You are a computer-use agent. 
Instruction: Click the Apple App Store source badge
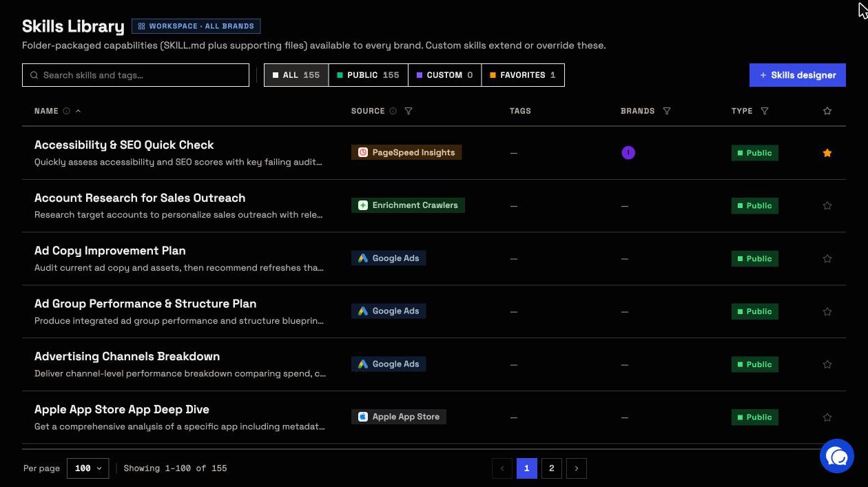399,417
